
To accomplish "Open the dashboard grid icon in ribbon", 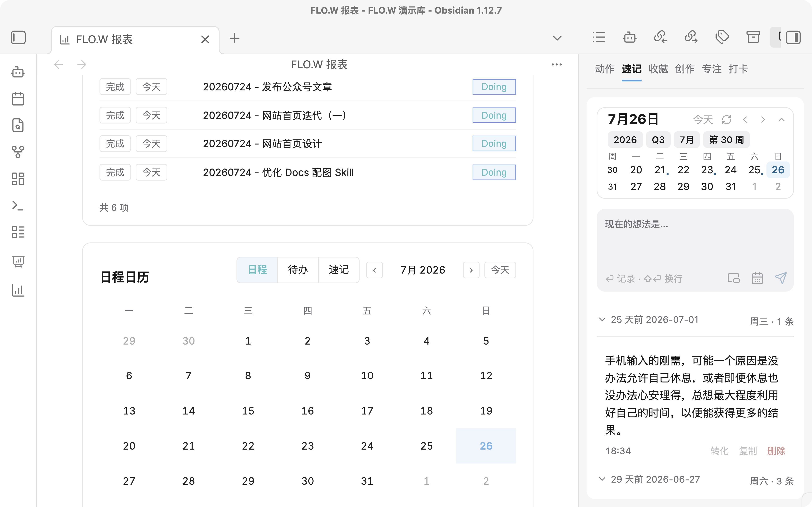I will point(18,179).
